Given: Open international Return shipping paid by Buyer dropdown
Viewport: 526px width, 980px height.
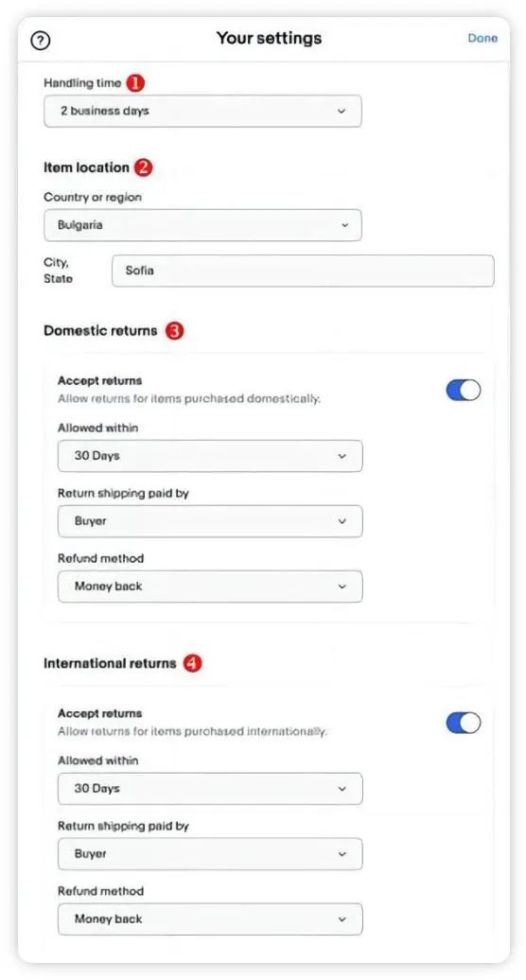Looking at the screenshot, I should click(x=210, y=854).
